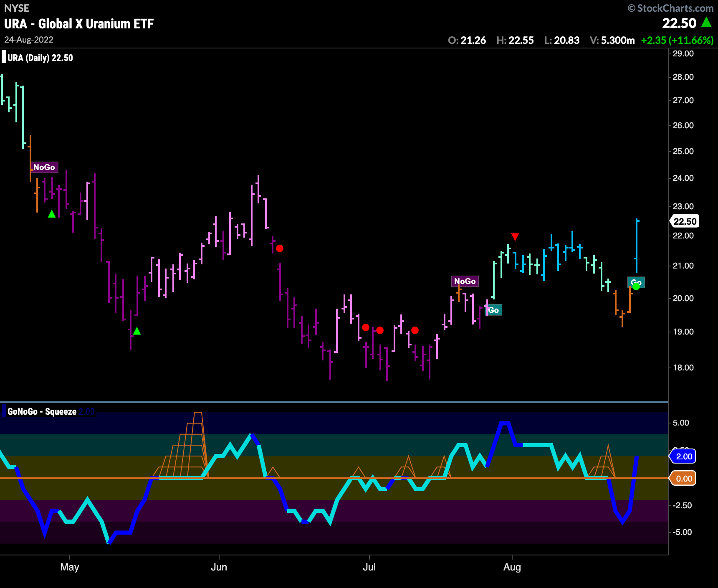
Task: Click the 24-Aug-2022 date label
Action: [x=29, y=40]
